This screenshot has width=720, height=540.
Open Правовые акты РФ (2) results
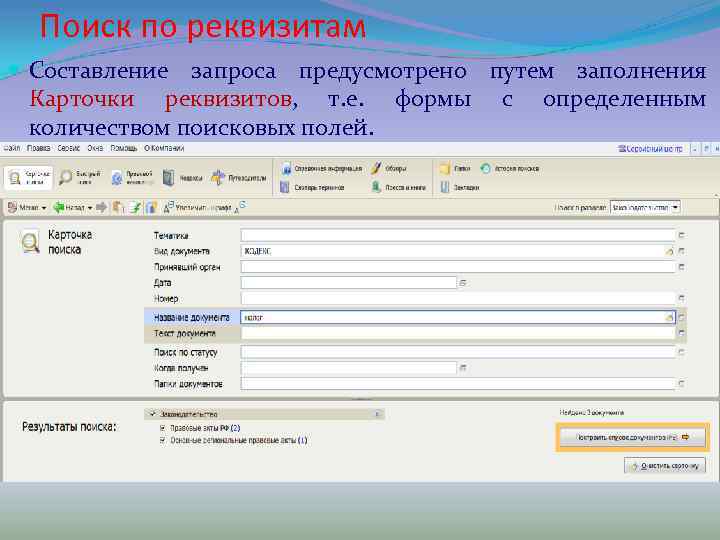[205, 428]
